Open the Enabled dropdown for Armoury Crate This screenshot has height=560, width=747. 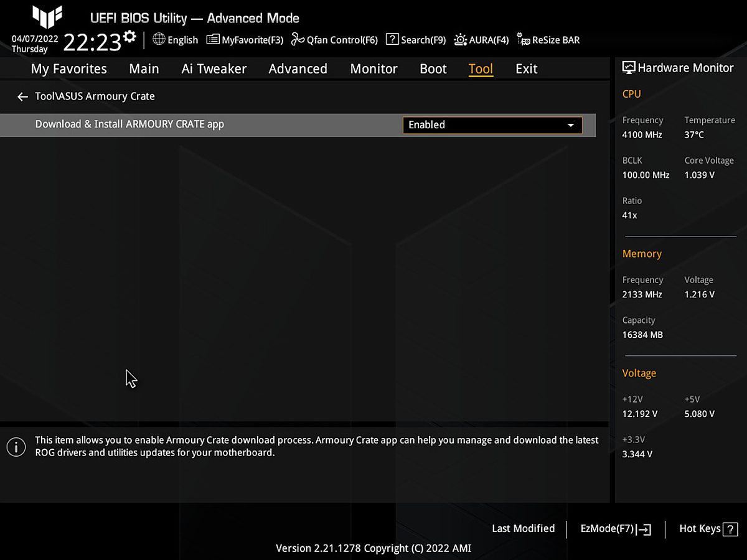[492, 125]
